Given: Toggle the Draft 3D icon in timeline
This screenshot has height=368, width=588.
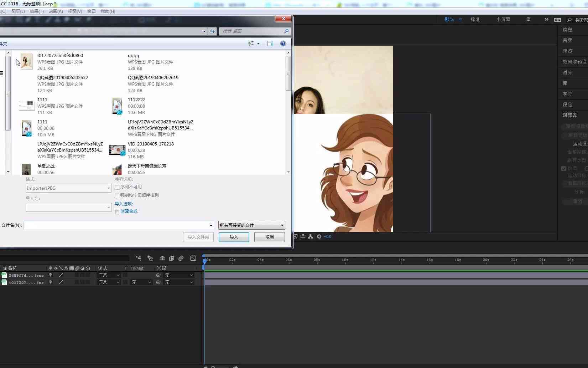Looking at the screenshot, I should click(150, 258).
